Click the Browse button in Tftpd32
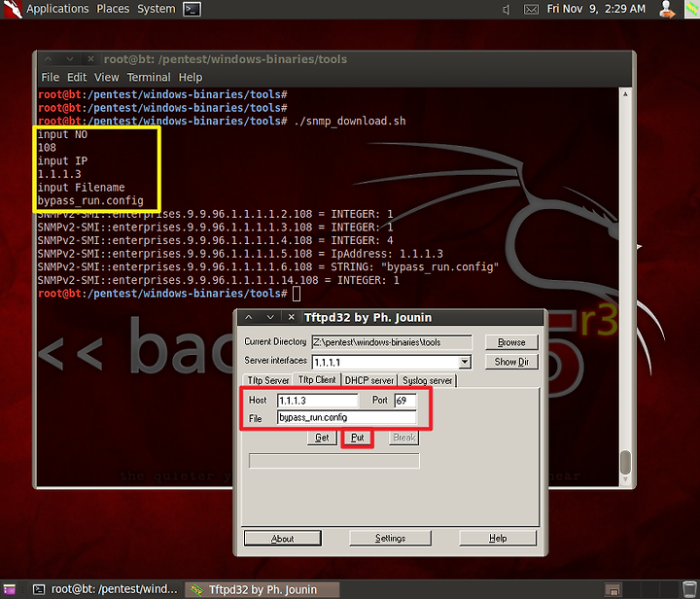The height and width of the screenshot is (599, 700). coord(511,342)
